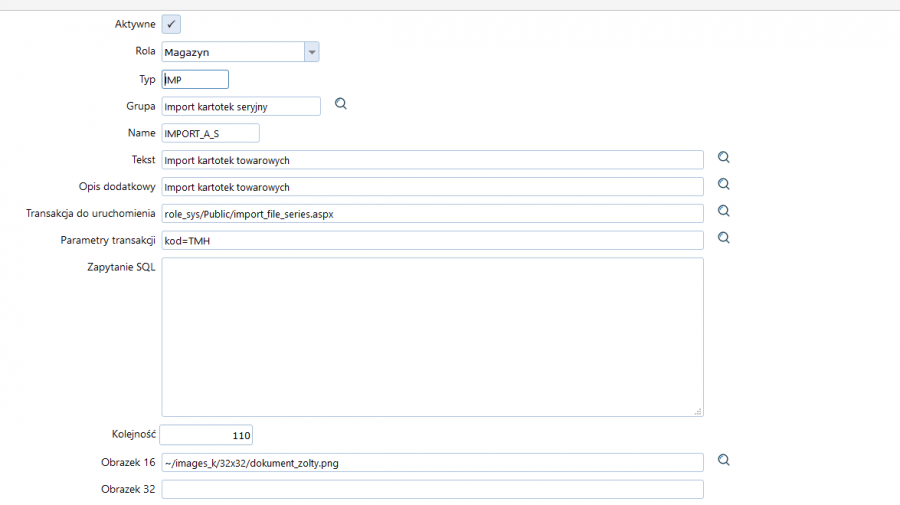The height and width of the screenshot is (505, 900).
Task: Click the Aktywne label
Action: coord(135,24)
